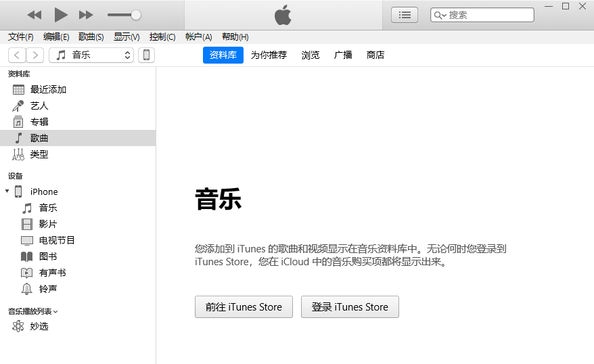
Task: Click the rewind playback button
Action: coord(35,15)
